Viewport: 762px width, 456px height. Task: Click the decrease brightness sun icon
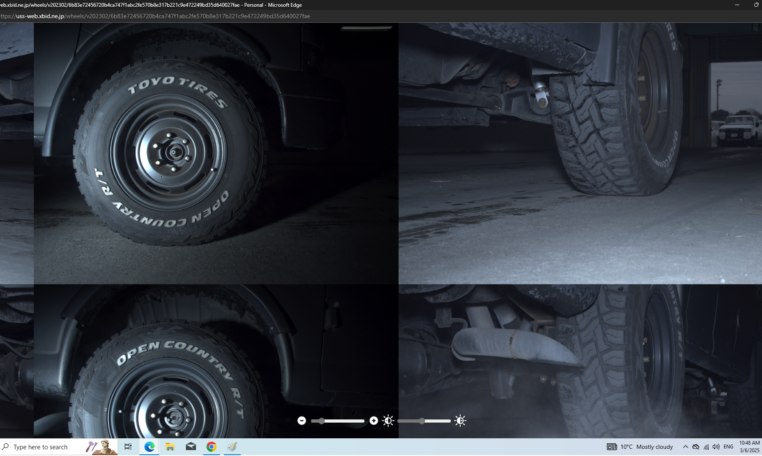pyautogui.click(x=388, y=421)
